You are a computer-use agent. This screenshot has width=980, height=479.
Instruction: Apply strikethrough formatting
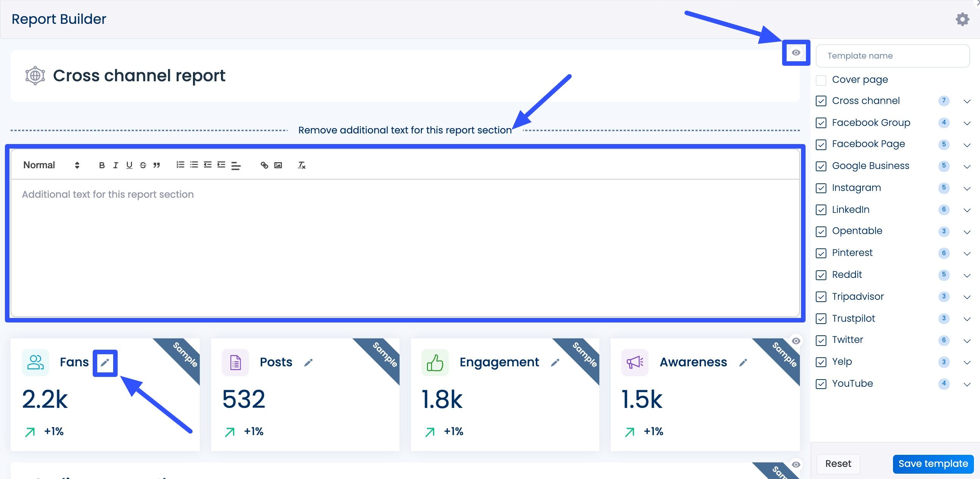143,165
